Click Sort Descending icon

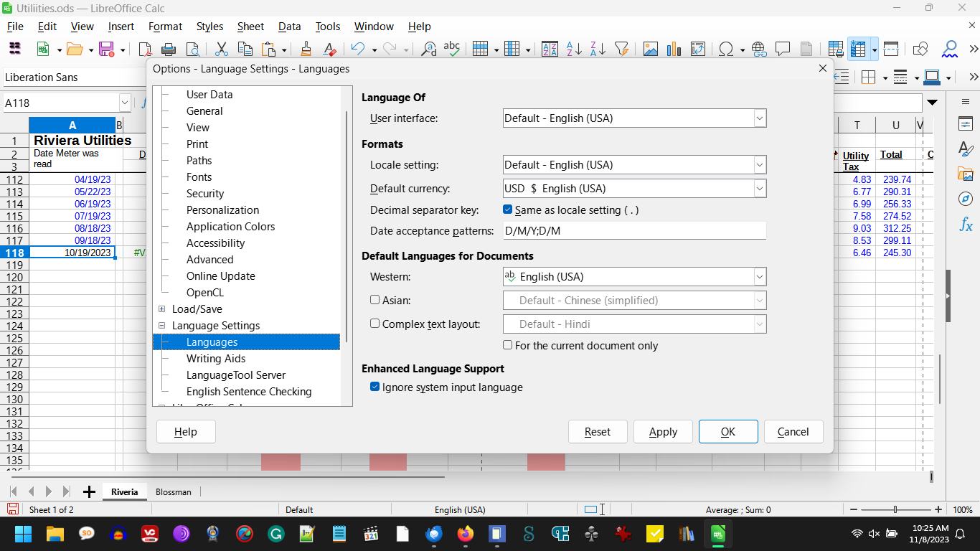click(x=597, y=49)
